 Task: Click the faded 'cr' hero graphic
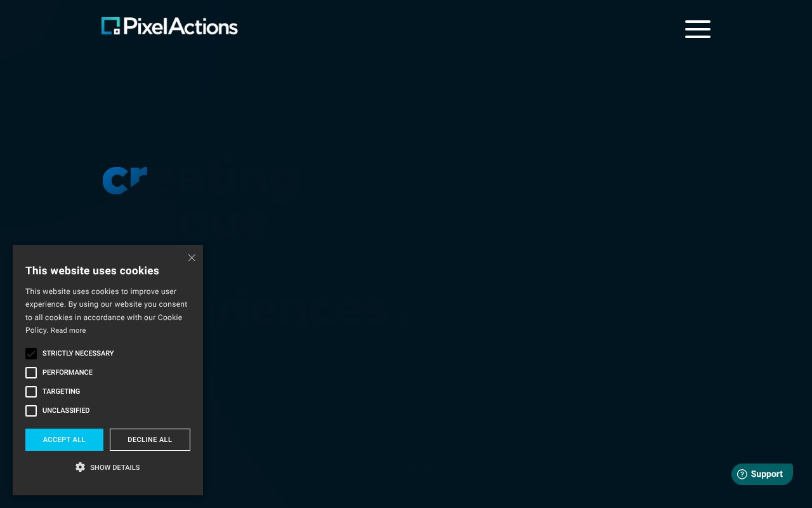point(124,180)
